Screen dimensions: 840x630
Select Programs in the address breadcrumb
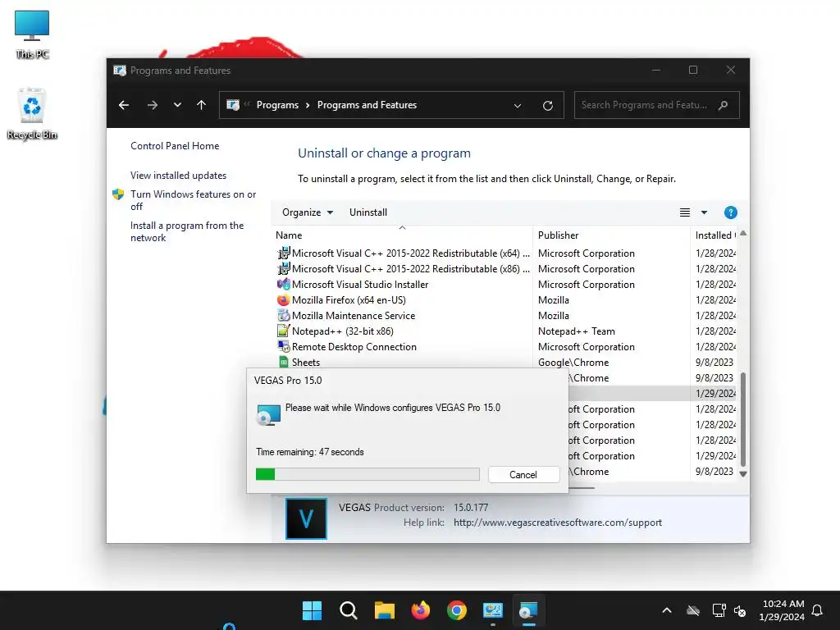click(277, 105)
